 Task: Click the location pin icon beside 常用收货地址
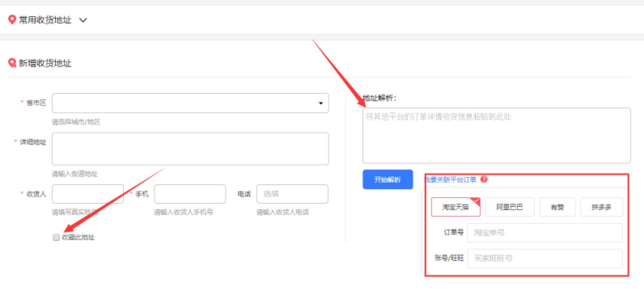pos(12,19)
